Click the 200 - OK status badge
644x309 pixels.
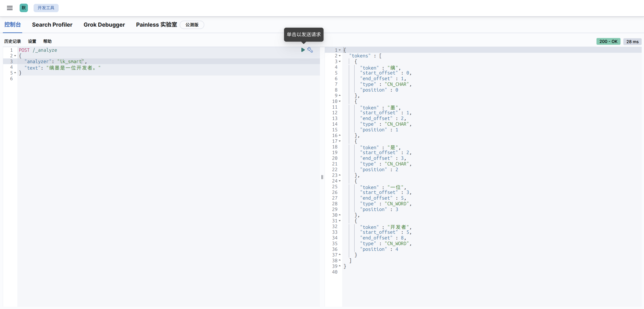click(x=608, y=41)
